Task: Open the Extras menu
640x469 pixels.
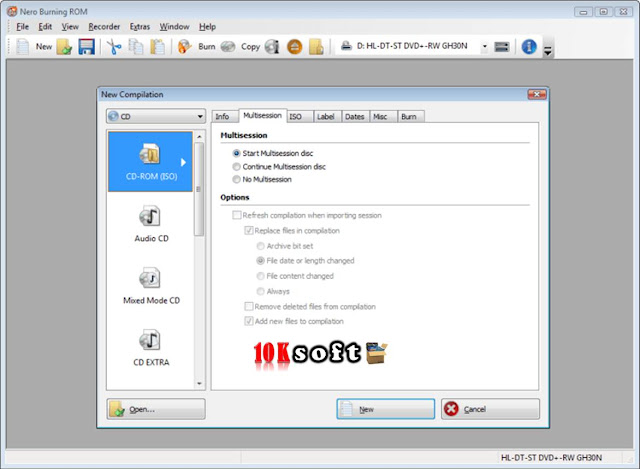Action: (x=140, y=27)
